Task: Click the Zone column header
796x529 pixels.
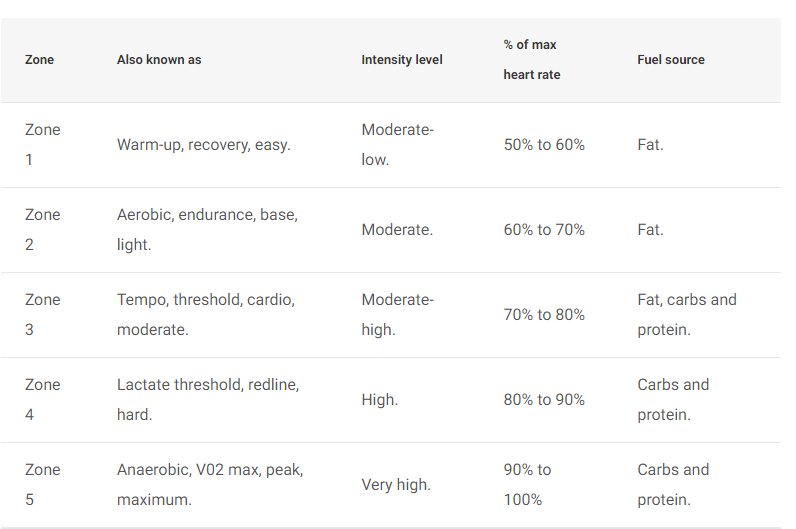Action: (39, 60)
